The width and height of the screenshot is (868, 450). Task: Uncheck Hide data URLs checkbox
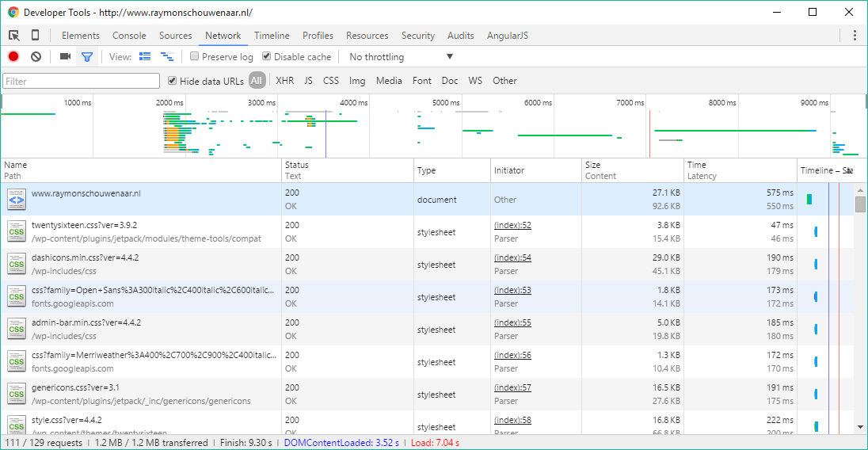click(x=172, y=81)
